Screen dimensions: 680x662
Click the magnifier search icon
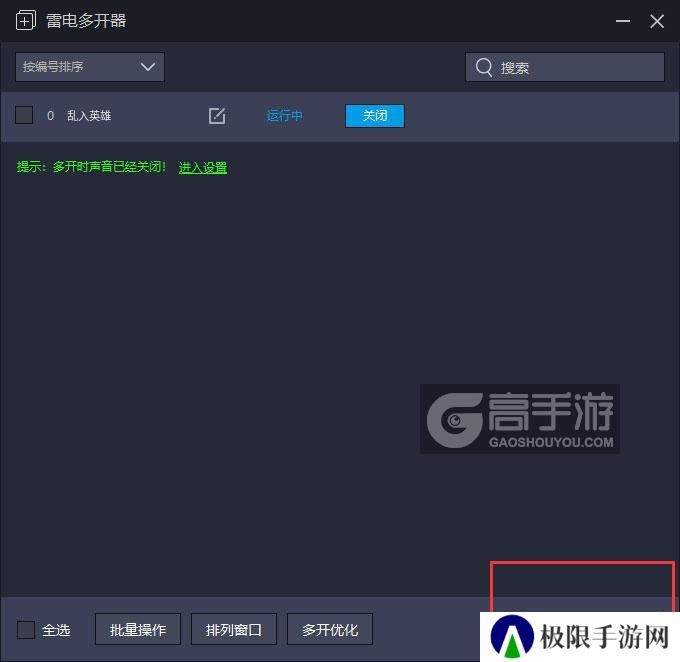484,68
